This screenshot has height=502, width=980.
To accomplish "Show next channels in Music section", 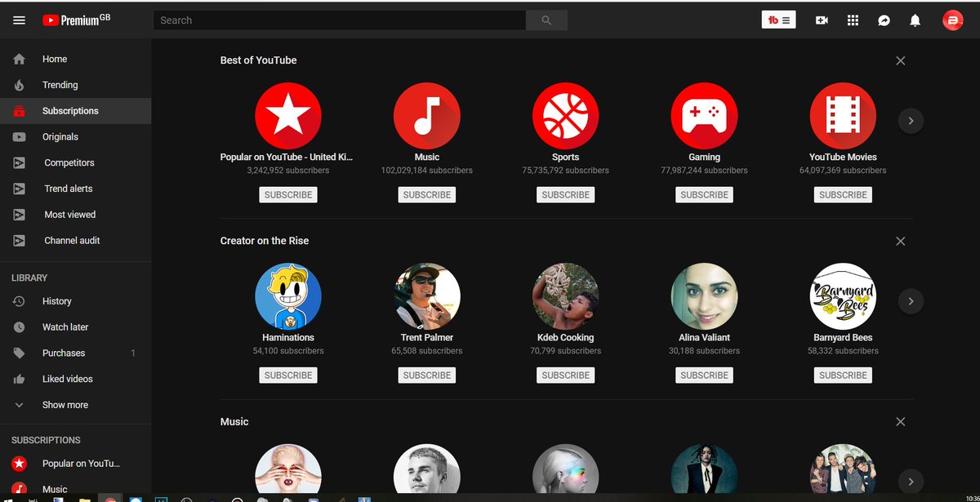I will 911,481.
